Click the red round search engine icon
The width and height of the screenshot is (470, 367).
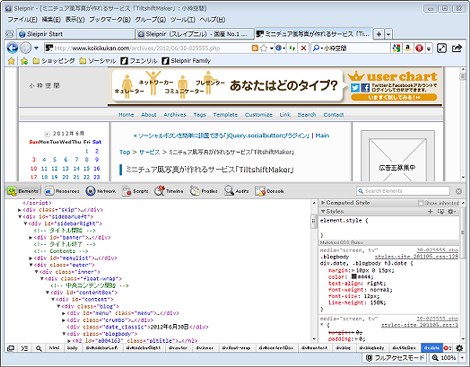pyautogui.click(x=419, y=48)
